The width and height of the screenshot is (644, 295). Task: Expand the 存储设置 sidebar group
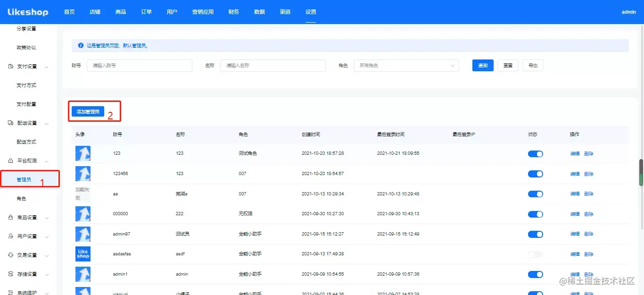click(47, 275)
